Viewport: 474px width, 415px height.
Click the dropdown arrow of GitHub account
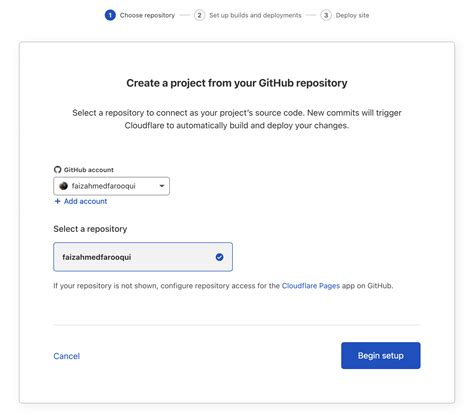click(x=162, y=186)
